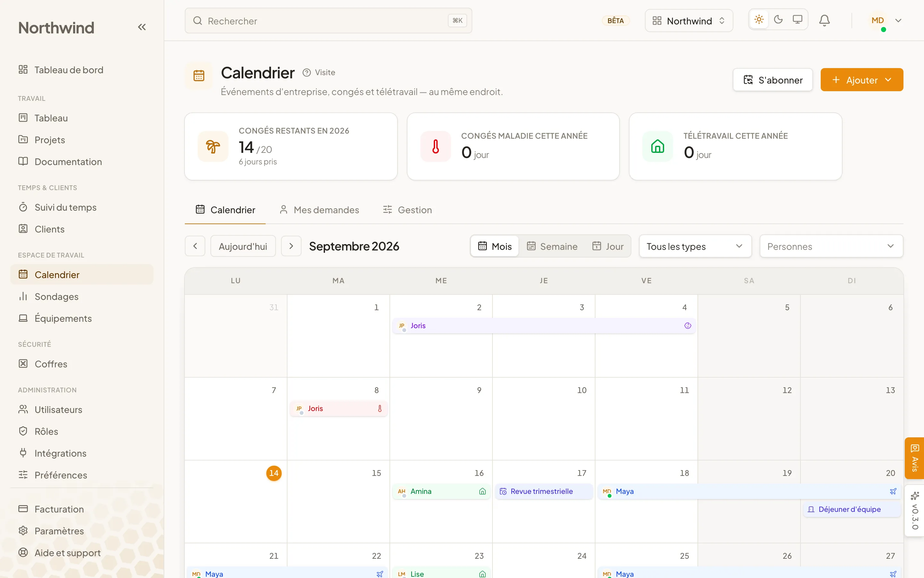Image resolution: width=924 pixels, height=578 pixels.
Task: Open Tous les types filter
Action: point(695,246)
